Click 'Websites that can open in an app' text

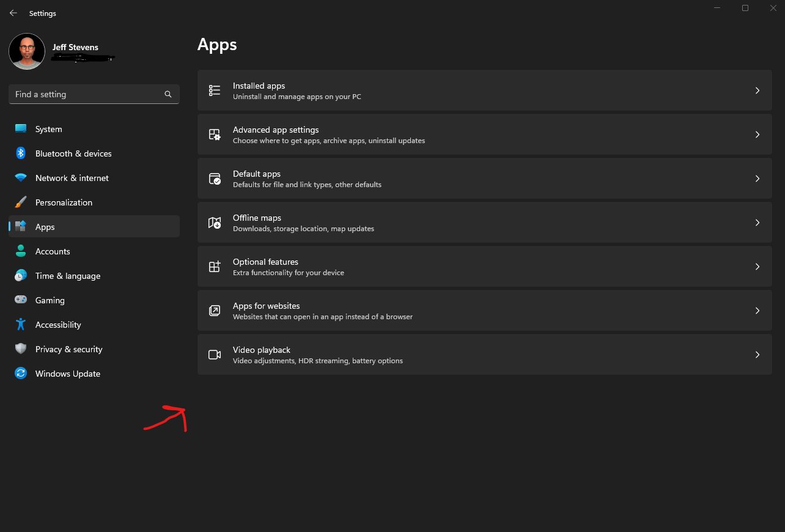[x=323, y=317]
